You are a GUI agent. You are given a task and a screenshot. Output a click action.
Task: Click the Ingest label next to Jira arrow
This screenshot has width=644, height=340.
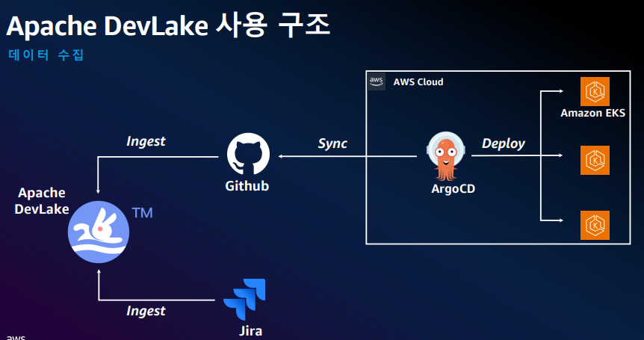click(x=146, y=311)
